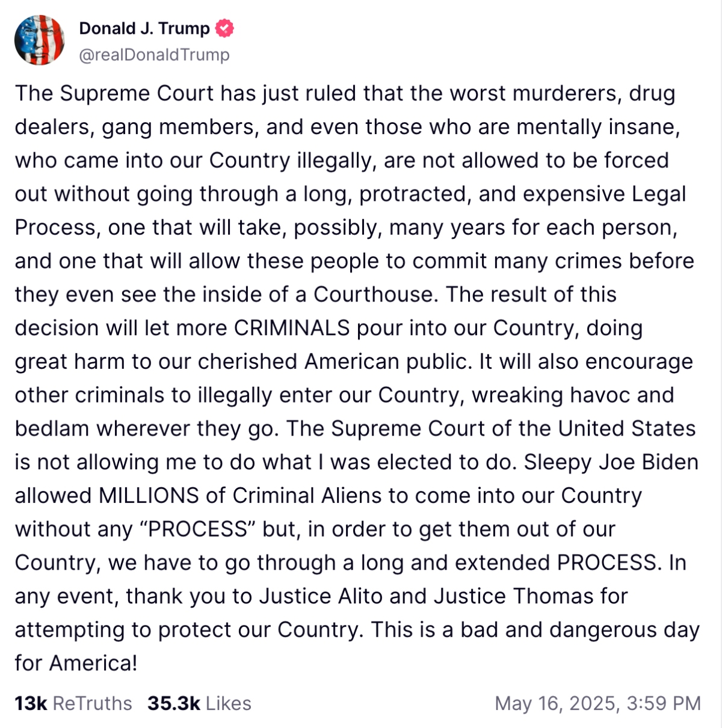Open the May 16, 2025 timestamp
This screenshot has width=722, height=728.
(x=555, y=703)
